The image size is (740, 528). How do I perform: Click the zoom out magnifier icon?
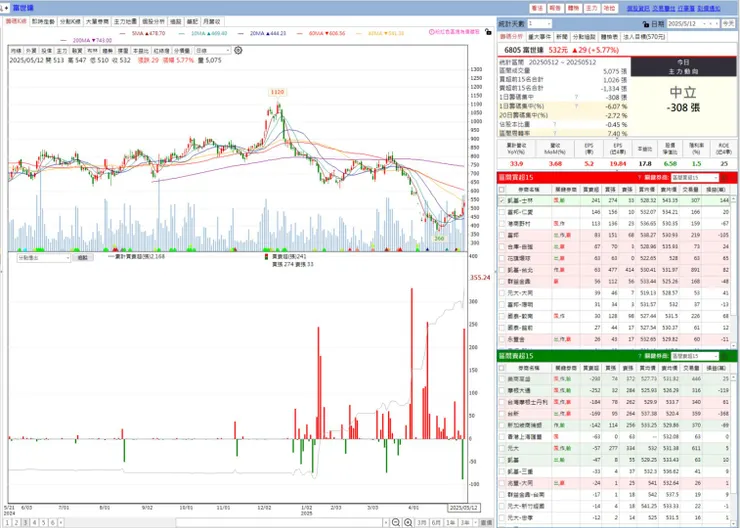(396, 522)
